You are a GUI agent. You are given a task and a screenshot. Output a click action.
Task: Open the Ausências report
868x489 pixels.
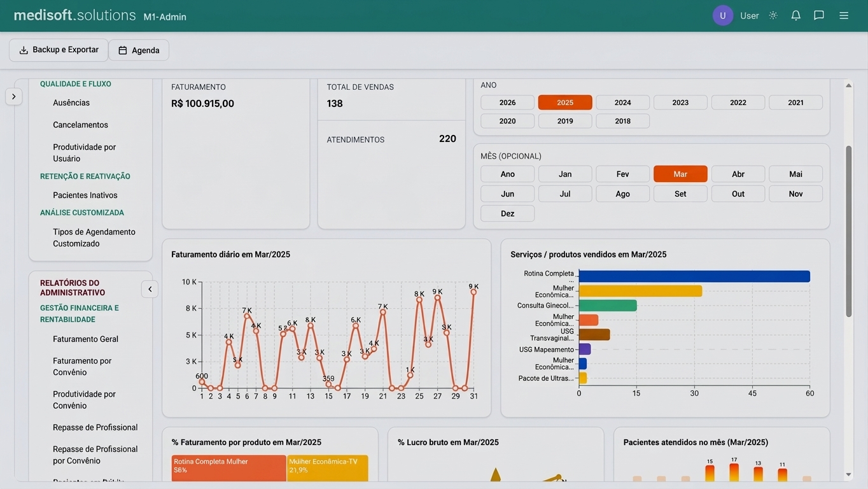(71, 103)
